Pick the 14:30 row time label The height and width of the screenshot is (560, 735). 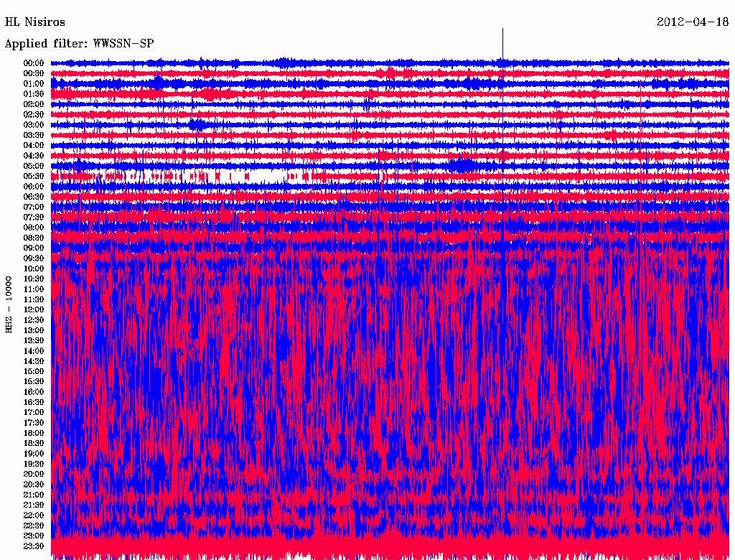33,361
